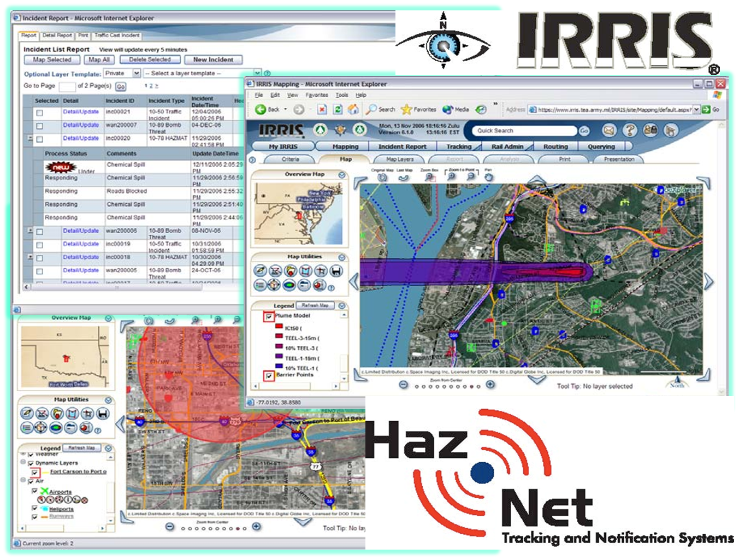Open the Map Layers sub-tab
The height and width of the screenshot is (560, 739).
tap(400, 159)
